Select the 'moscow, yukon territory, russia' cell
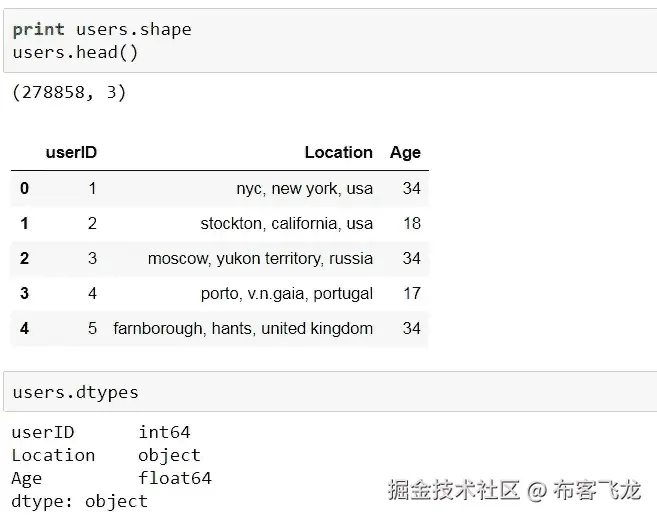Viewport: 657px width, 518px height. 260,258
